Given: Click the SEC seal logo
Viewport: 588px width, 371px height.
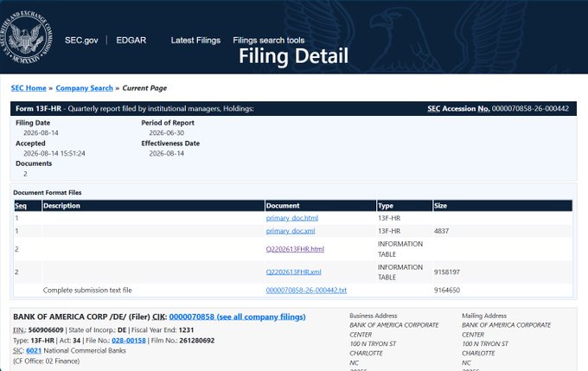Looking at the screenshot, I should click(26, 37).
